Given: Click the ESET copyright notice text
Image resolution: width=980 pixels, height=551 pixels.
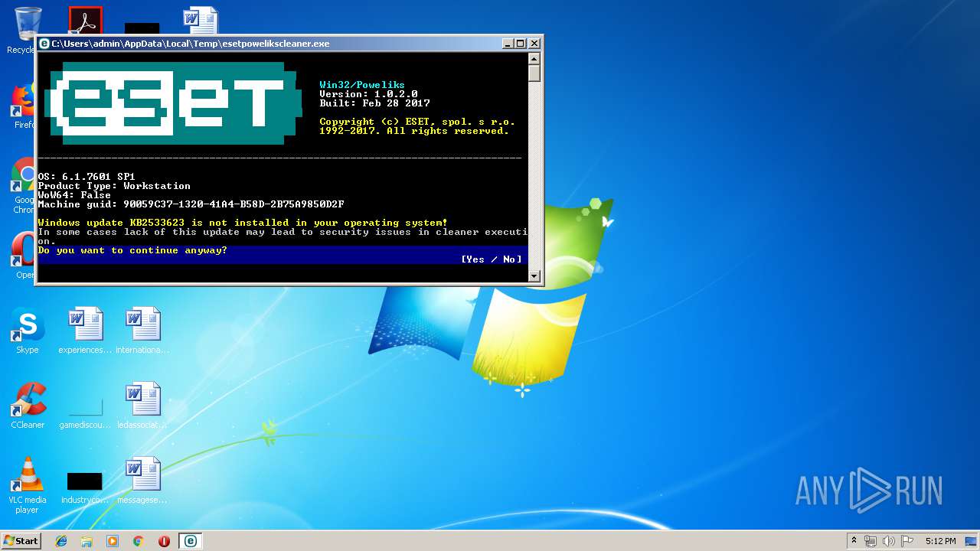Looking at the screenshot, I should 417,126.
